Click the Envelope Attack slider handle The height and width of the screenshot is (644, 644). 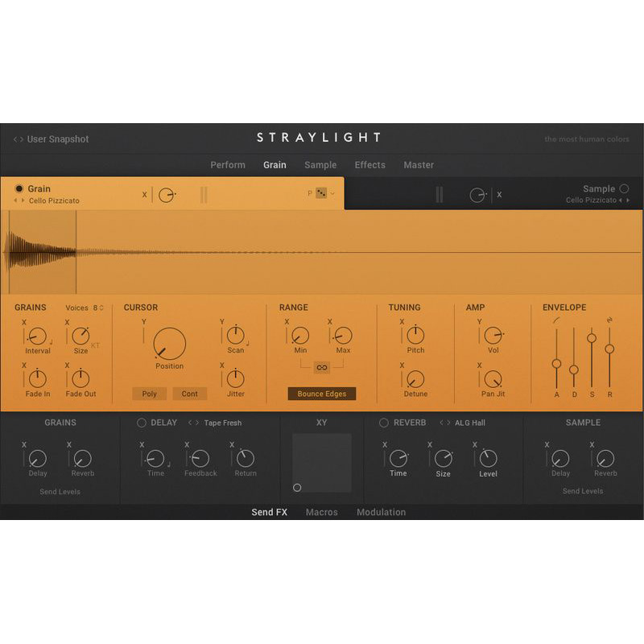tap(556, 364)
